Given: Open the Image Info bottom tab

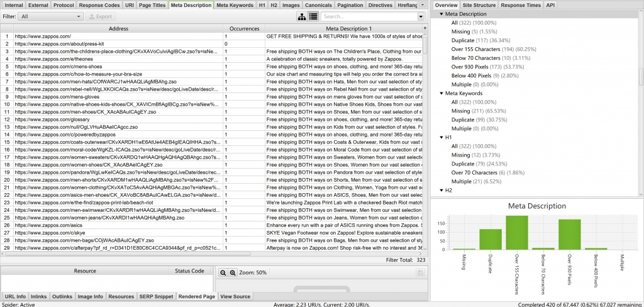Looking at the screenshot, I should point(91,296).
